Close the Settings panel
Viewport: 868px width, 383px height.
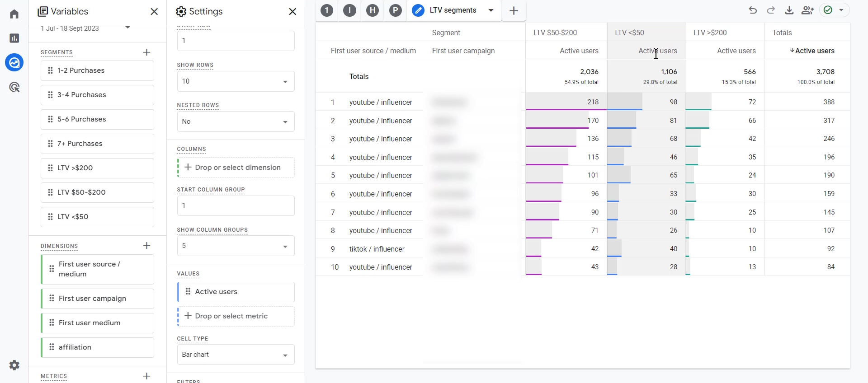(x=292, y=11)
